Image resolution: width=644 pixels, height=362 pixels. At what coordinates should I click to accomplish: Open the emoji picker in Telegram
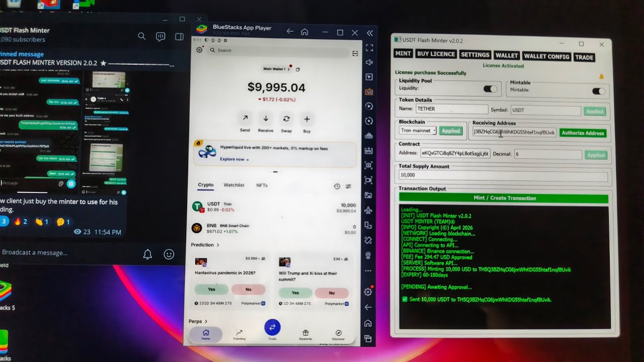pos(169,254)
